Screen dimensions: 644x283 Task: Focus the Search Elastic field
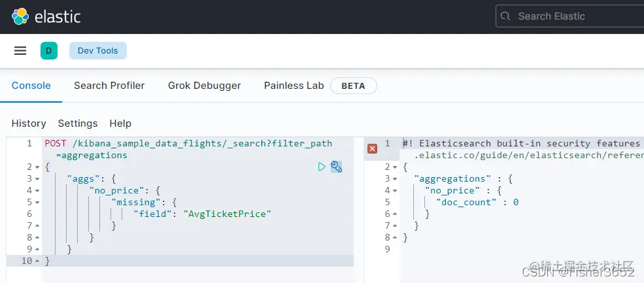coord(570,16)
